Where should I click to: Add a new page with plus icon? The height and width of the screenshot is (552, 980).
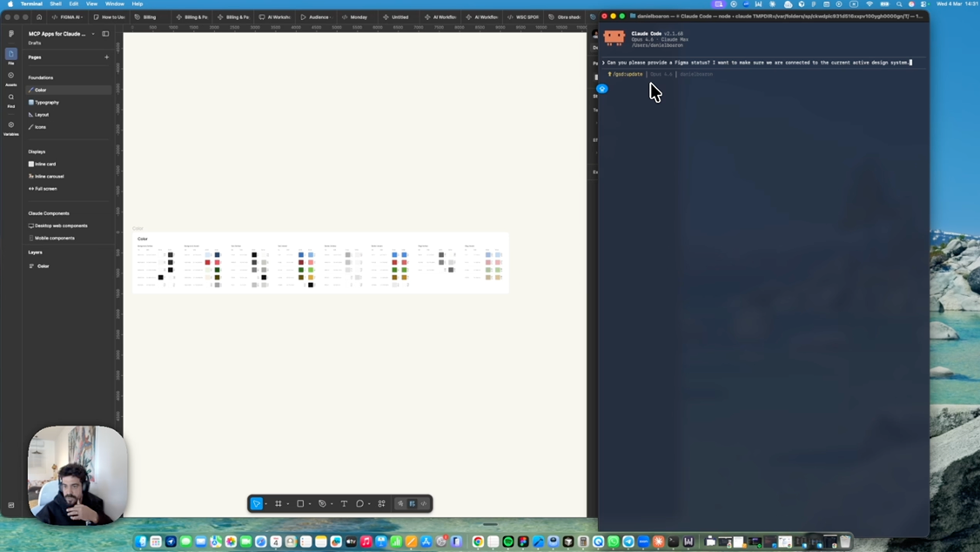pos(106,57)
